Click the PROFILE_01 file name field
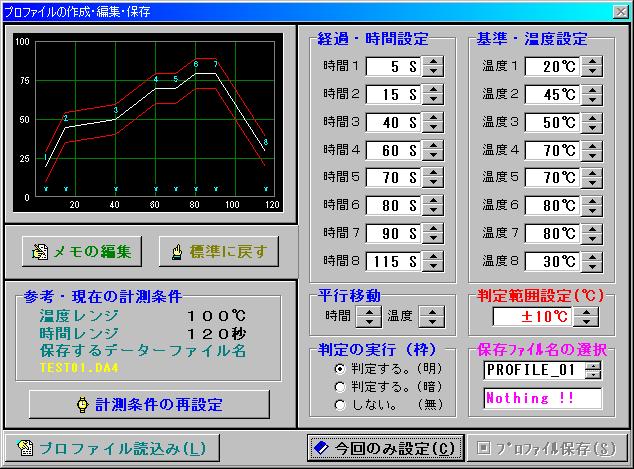The width and height of the screenshot is (634, 469). 534,370
